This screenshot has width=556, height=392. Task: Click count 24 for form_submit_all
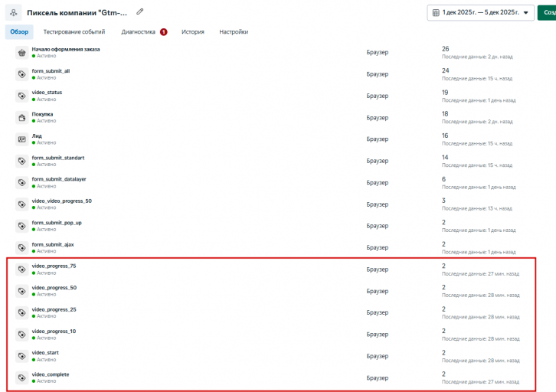point(446,70)
